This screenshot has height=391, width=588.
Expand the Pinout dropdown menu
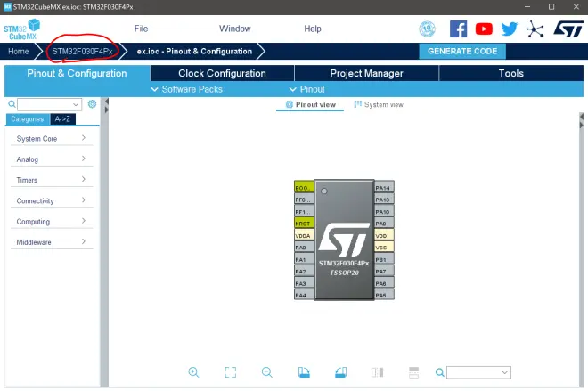pyautogui.click(x=306, y=89)
